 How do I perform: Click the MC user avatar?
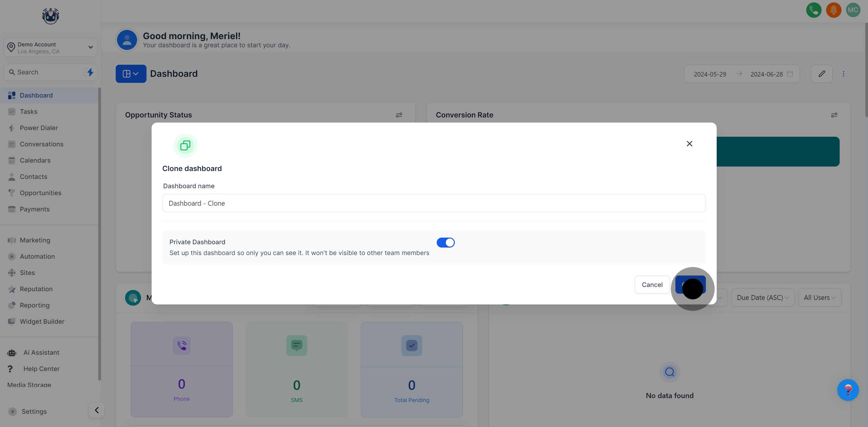tap(853, 10)
